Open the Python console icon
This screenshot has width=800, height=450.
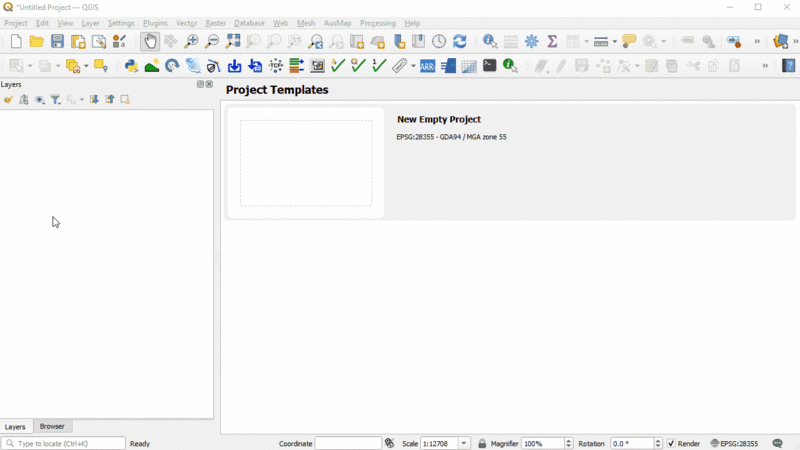click(x=131, y=66)
